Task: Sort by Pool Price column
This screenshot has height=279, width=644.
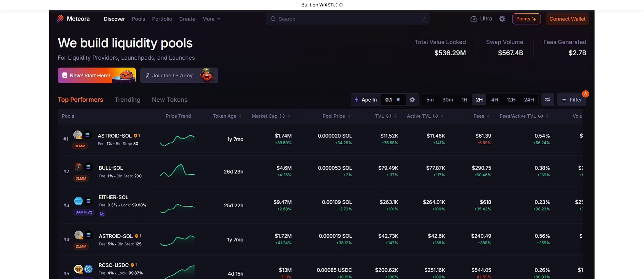Action: (x=337, y=116)
